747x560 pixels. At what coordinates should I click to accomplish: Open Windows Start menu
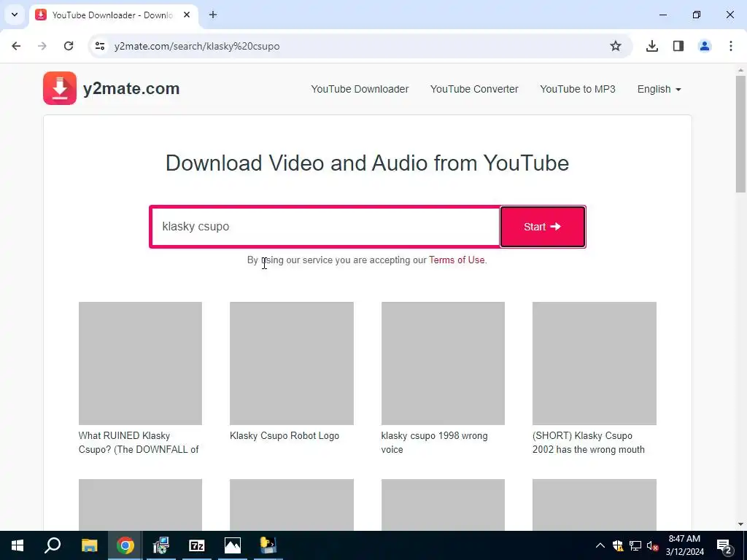(18, 545)
